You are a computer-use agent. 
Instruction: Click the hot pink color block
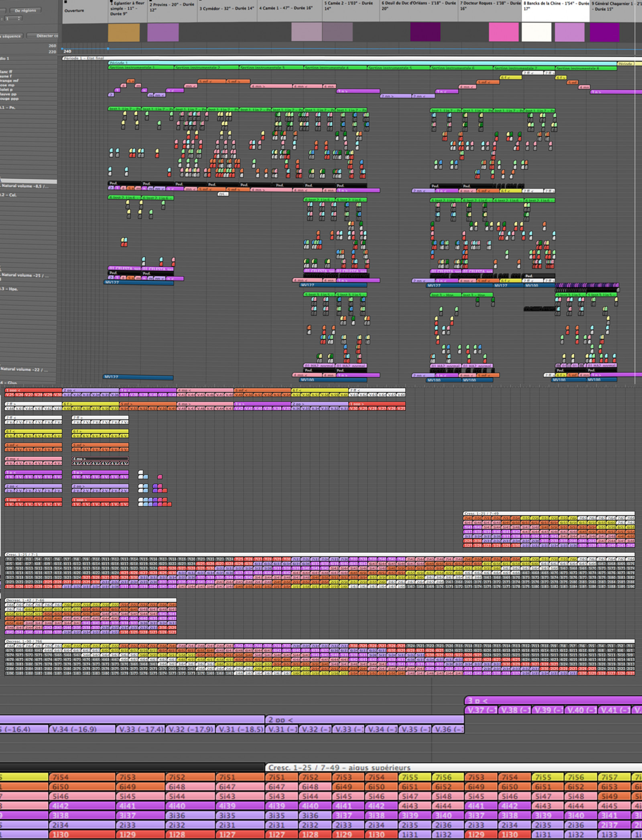503,33
